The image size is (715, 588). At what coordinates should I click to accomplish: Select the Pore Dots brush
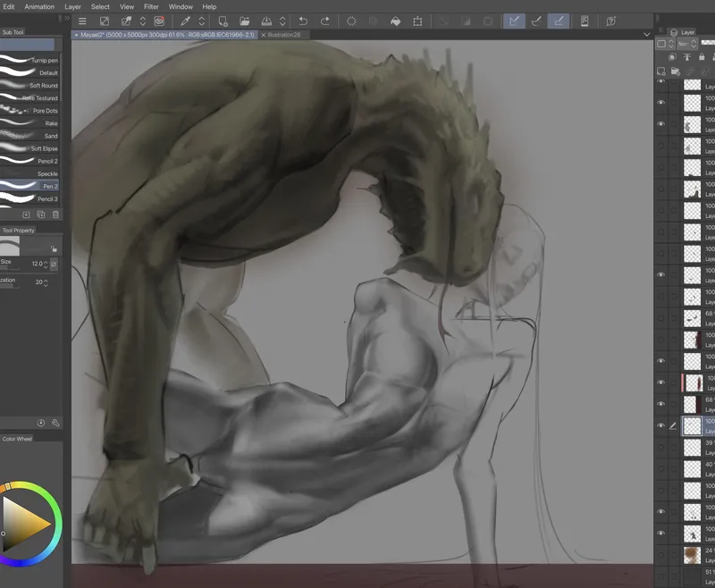(x=29, y=110)
